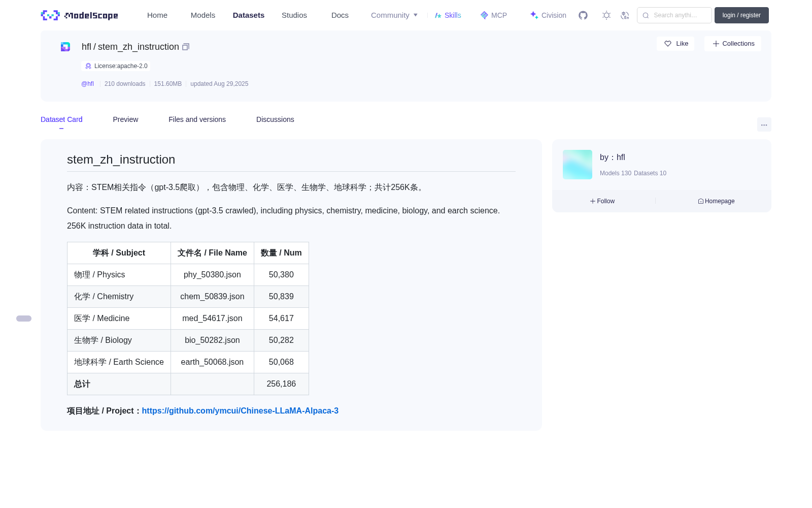Click the login / register button
Viewport: 812px width, 508px height.
741,15
